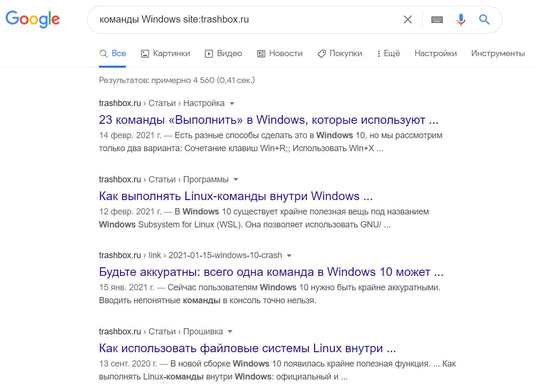Expand arrow beside Статьи › Программы breadcrumb

[x=236, y=179]
